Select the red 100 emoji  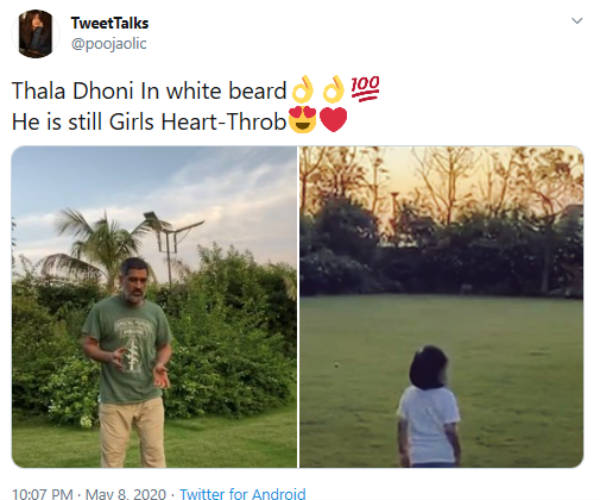[365, 88]
